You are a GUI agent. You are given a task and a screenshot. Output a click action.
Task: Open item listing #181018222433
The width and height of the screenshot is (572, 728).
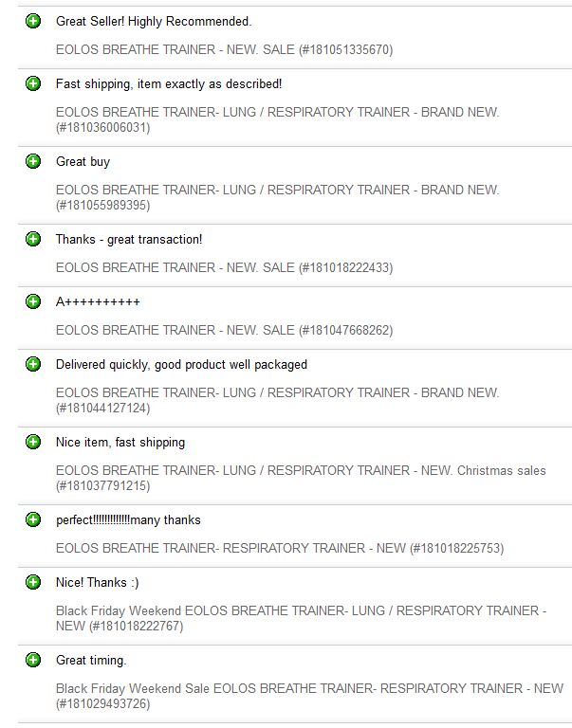pos(225,268)
